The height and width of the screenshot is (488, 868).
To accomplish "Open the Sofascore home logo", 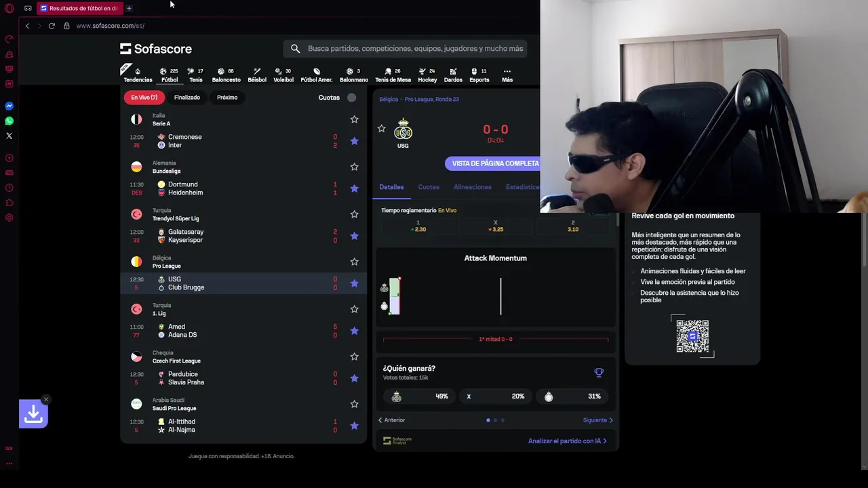I will (x=156, y=49).
